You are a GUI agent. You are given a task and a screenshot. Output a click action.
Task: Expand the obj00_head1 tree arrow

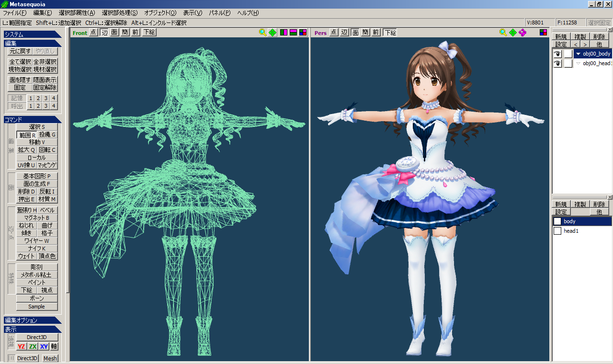(578, 63)
